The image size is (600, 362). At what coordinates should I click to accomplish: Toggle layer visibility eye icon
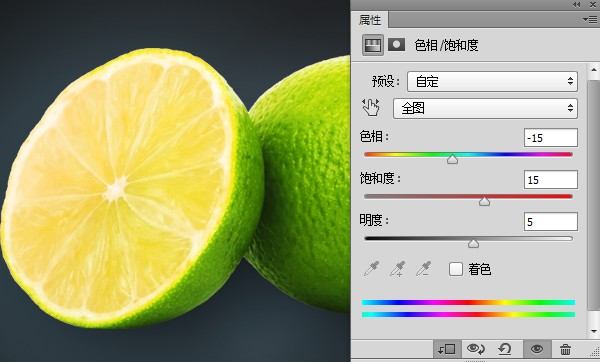coord(536,349)
